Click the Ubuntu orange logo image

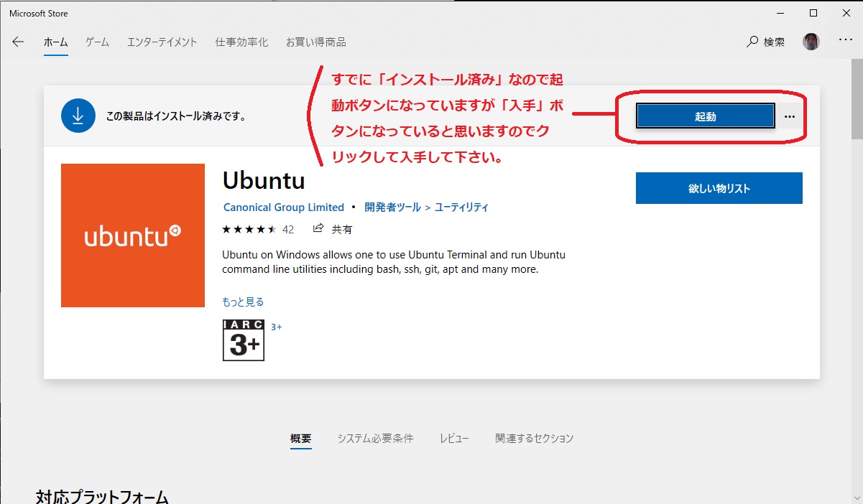click(133, 235)
